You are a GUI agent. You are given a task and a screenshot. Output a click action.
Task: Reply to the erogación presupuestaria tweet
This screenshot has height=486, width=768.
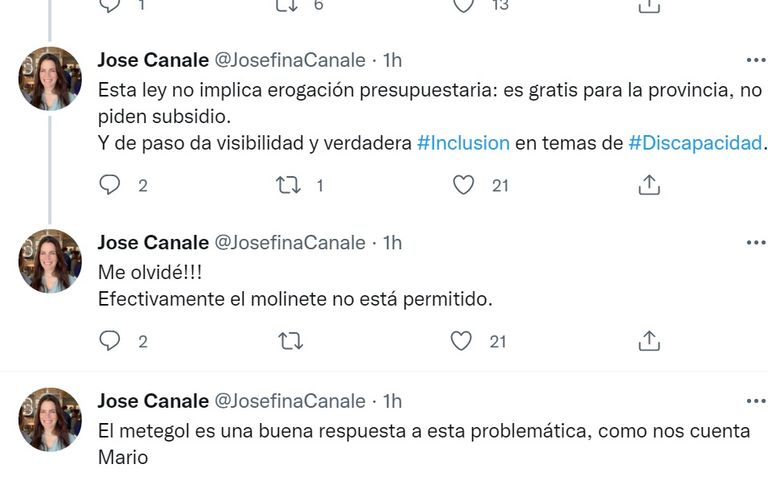pos(110,185)
